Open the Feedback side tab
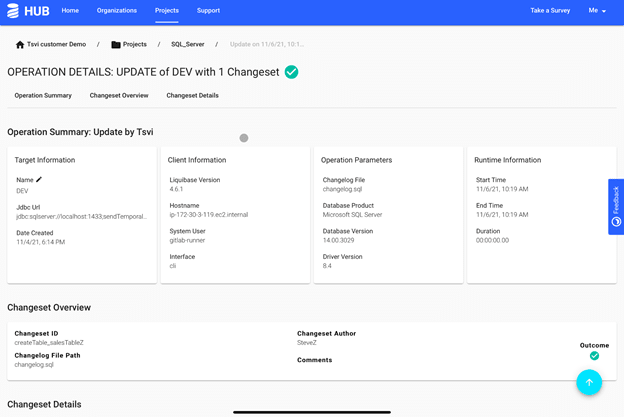624x417 pixels. pos(616,207)
